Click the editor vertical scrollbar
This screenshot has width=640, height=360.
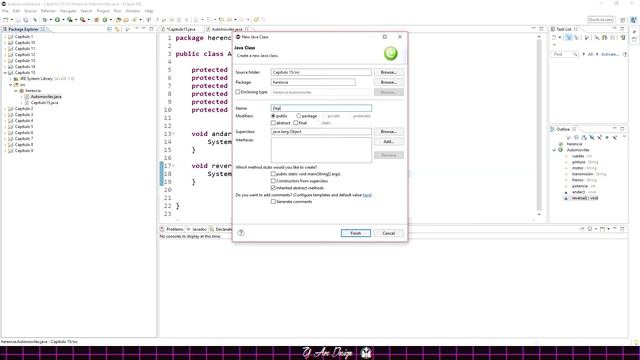point(539,126)
